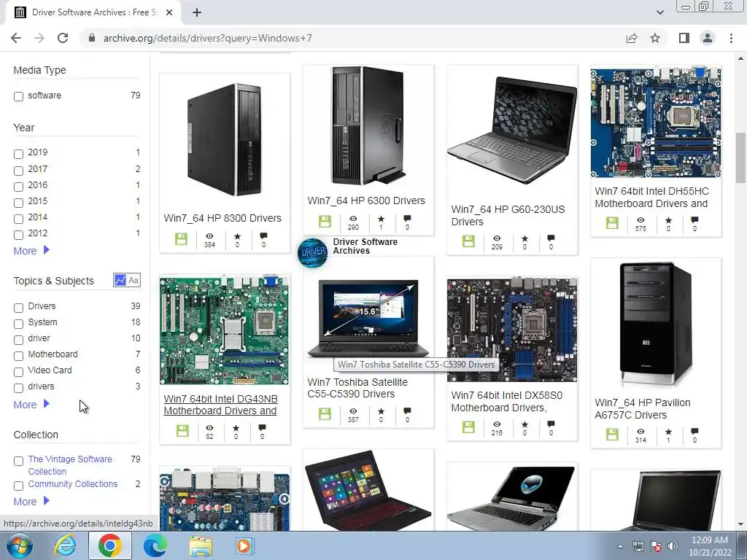Image resolution: width=747 pixels, height=560 pixels.
Task: Filter results by year 2017
Action: 18,171
